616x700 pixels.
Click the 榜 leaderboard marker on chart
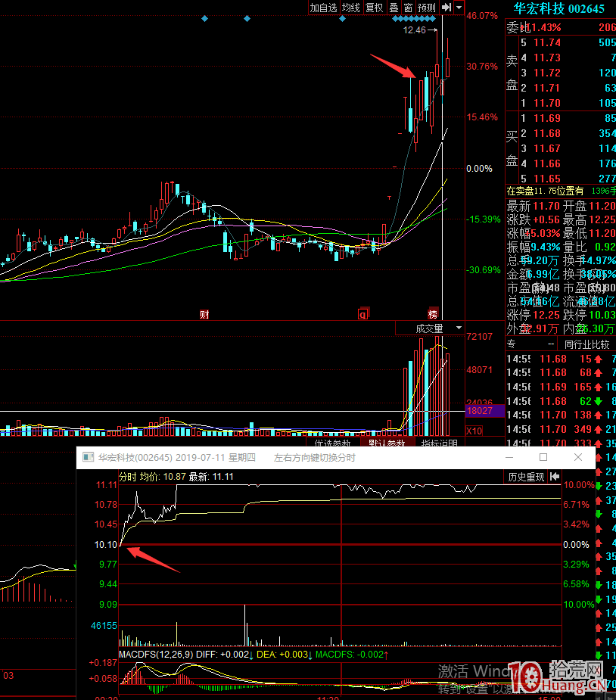(x=432, y=314)
